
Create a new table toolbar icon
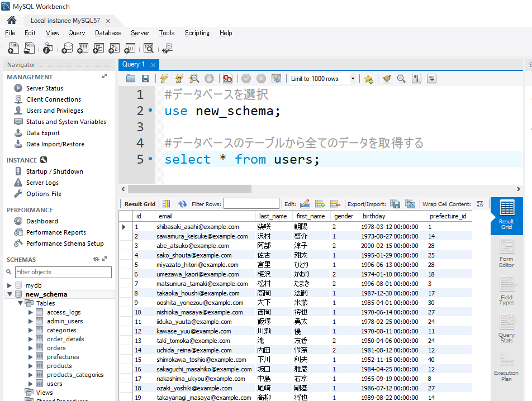[83, 48]
